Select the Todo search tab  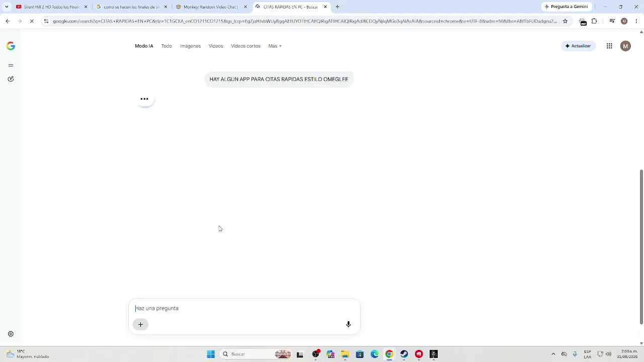tap(167, 46)
